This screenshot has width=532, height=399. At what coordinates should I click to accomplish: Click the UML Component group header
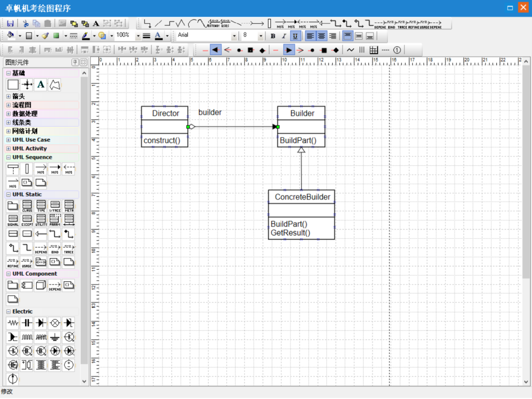42,274
